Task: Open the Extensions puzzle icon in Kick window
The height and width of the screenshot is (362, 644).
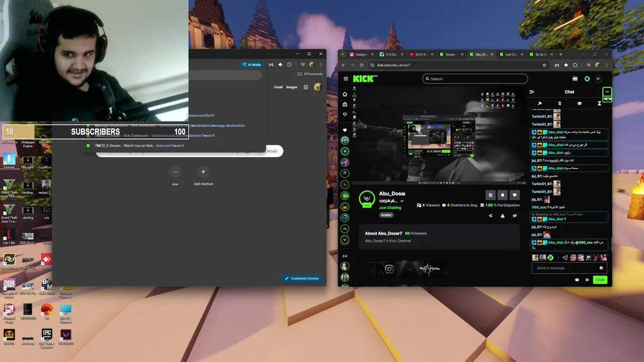Action: pyautogui.click(x=575, y=65)
